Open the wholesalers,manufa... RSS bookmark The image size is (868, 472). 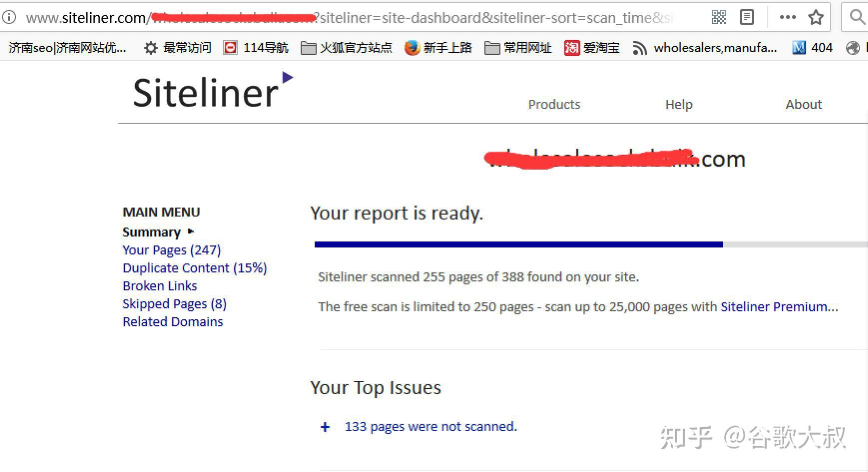(x=705, y=47)
